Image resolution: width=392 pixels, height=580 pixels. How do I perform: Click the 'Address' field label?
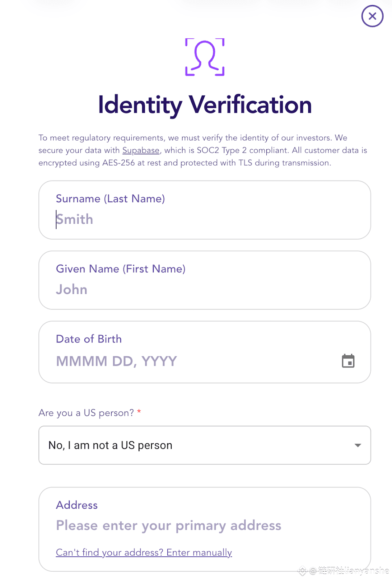click(77, 505)
